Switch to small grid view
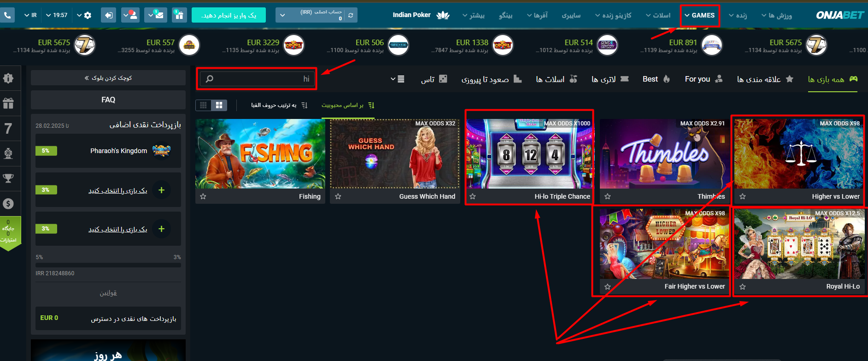 pos(203,105)
